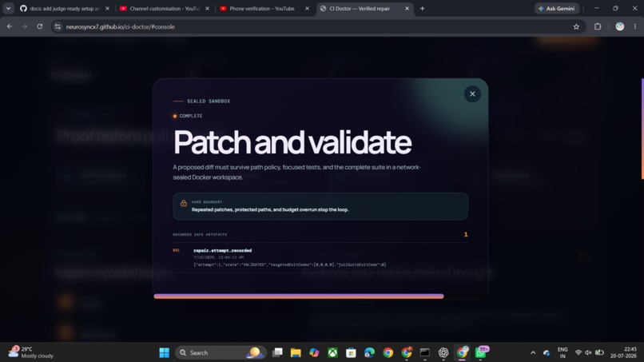Open the Chrome three-dot menu
644x362 pixels.
coord(635,26)
